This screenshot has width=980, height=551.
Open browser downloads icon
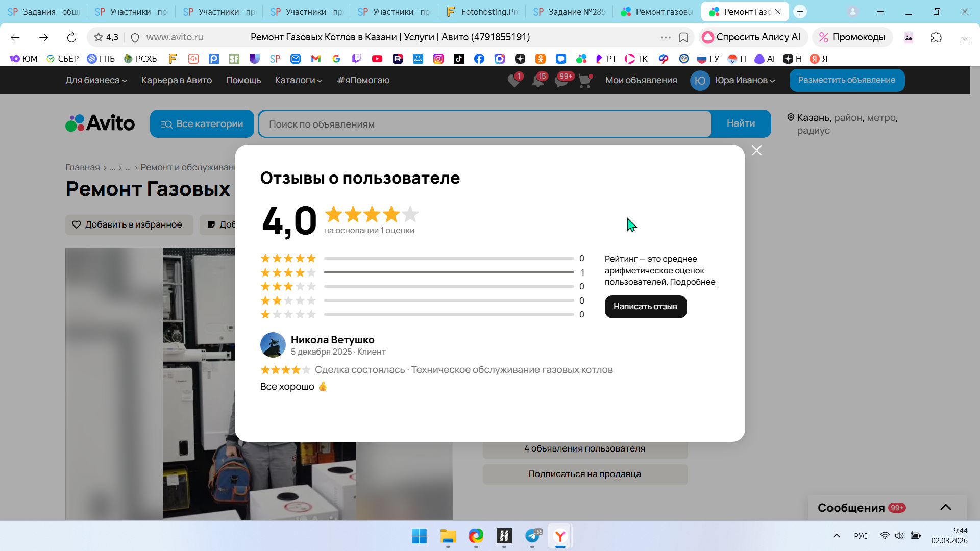[965, 37]
